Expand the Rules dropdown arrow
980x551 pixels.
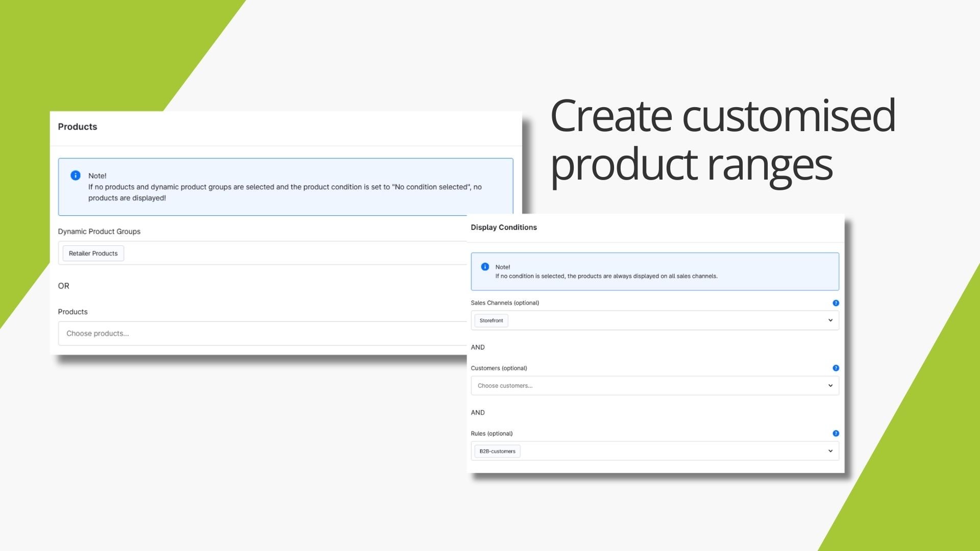pyautogui.click(x=830, y=451)
